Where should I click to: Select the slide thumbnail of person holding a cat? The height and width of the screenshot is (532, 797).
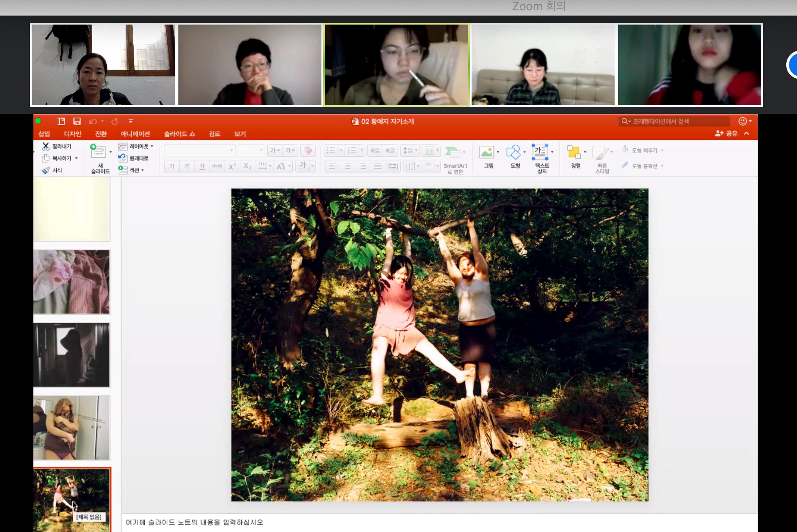tap(71, 428)
